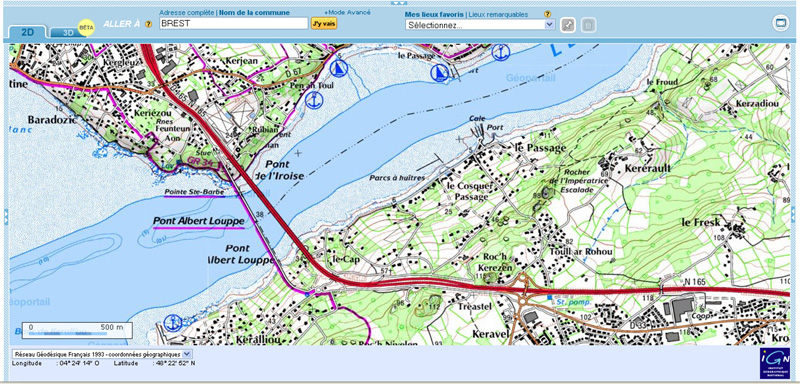The width and height of the screenshot is (800, 384).
Task: Click 'Baradozic' place name
Action: pos(52,120)
